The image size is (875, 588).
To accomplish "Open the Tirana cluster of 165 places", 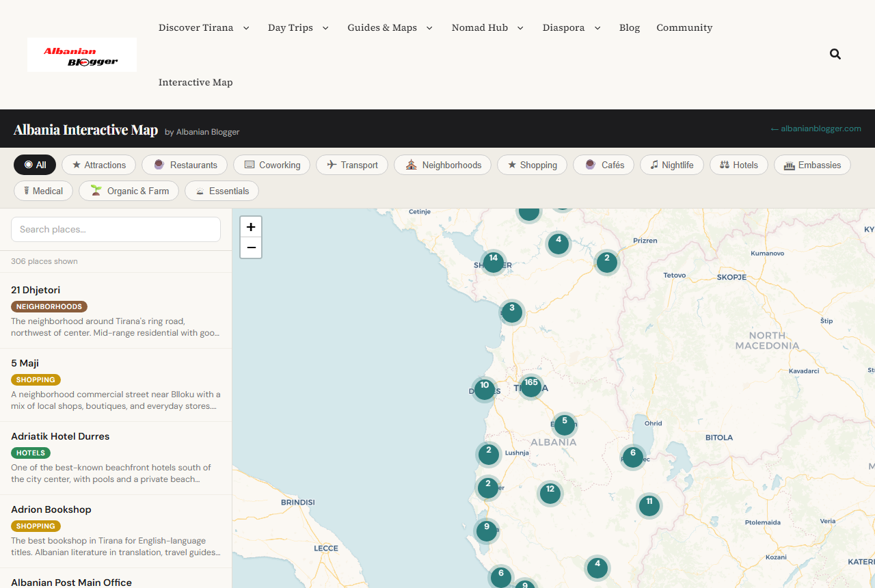I will 531,386.
